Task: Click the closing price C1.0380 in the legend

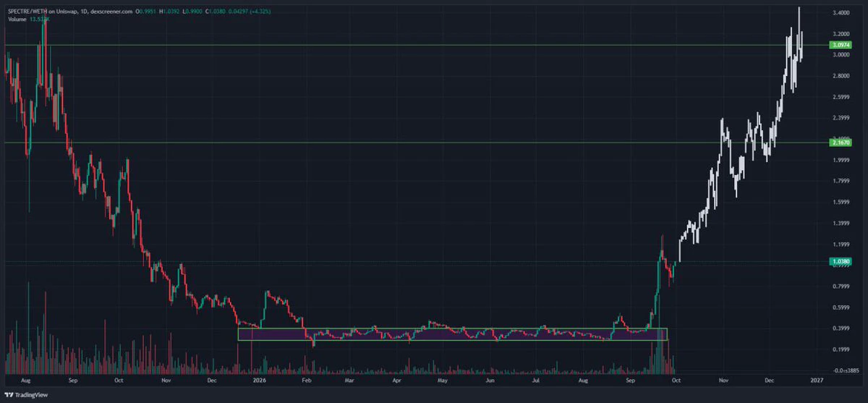Action: coord(216,12)
